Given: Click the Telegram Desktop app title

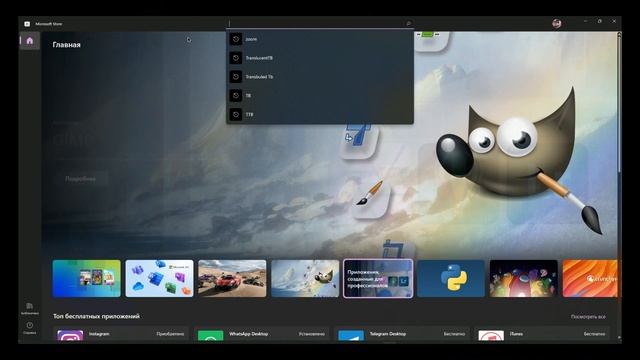Looking at the screenshot, I should pyautogui.click(x=388, y=334).
